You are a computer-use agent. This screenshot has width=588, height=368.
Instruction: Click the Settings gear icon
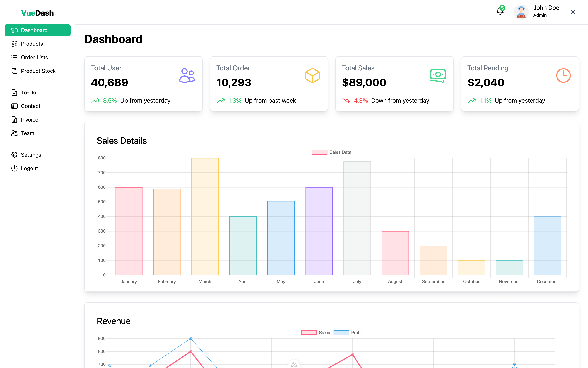tap(14, 155)
